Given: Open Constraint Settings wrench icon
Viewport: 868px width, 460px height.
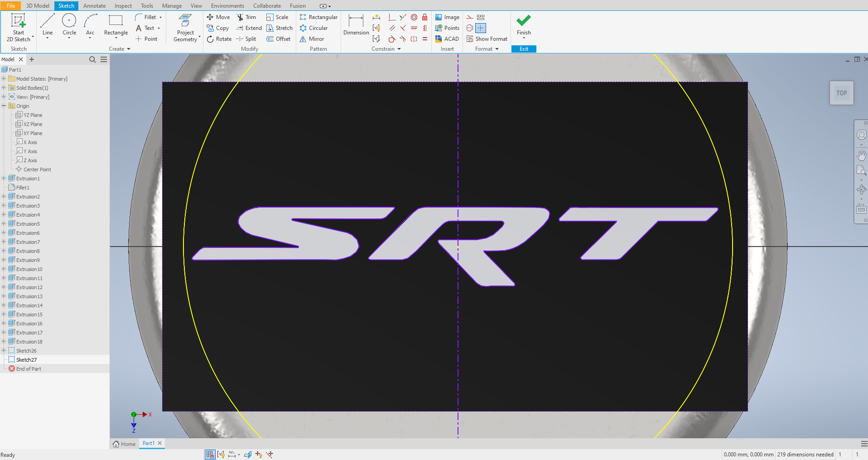Looking at the screenshot, I should point(376,39).
